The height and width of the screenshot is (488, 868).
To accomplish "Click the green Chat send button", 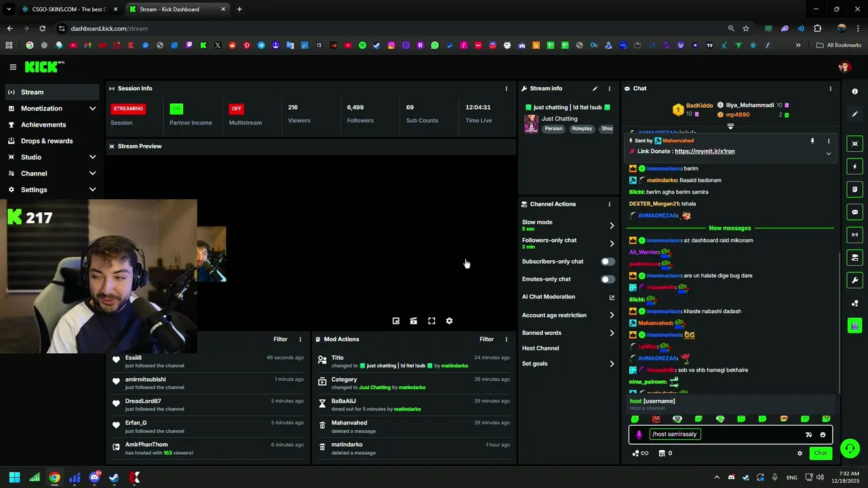I will click(x=821, y=453).
